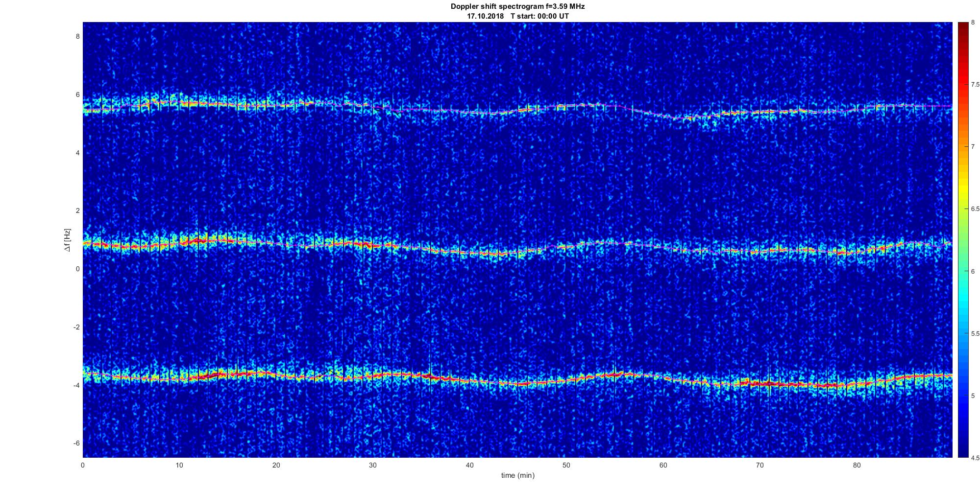Click time-axis tick label 0
980x491 pixels.
click(x=83, y=465)
